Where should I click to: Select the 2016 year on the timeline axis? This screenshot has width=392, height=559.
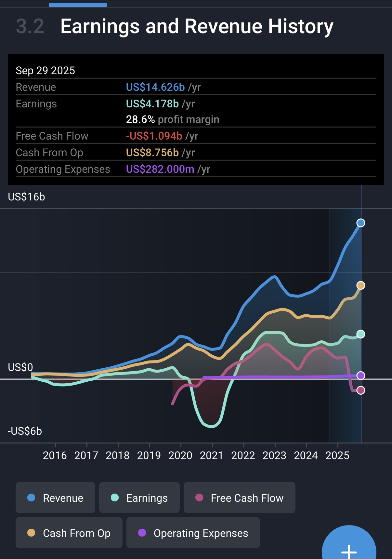(x=55, y=455)
